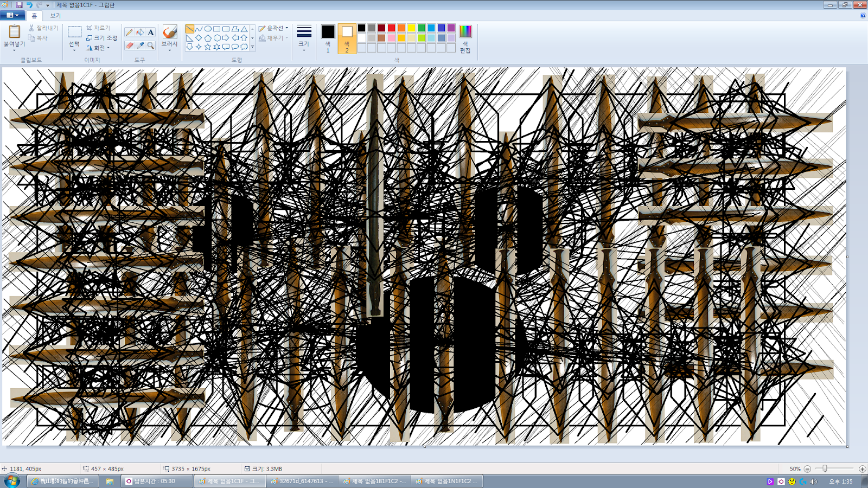
Task: Open 남은시간 : 05:30 taskbar item
Action: 156,481
